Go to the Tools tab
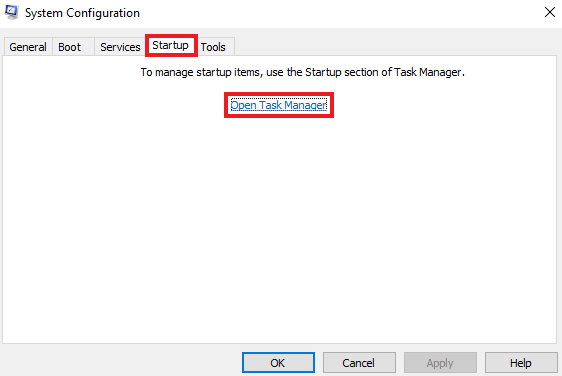 click(x=213, y=47)
